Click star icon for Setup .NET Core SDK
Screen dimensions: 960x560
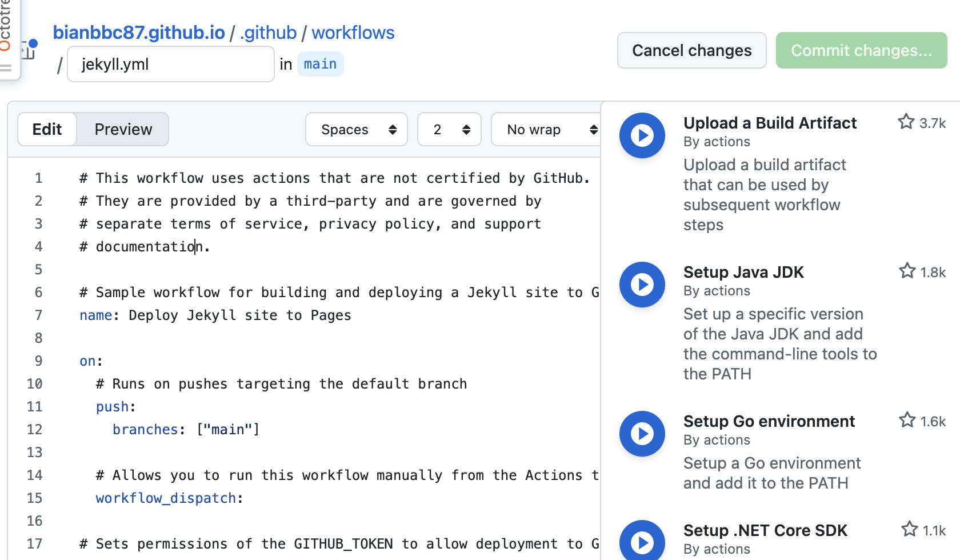(909, 529)
